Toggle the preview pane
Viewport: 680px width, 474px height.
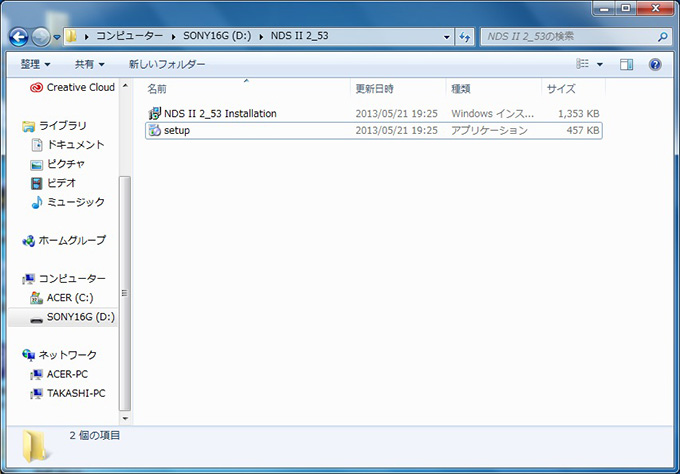626,65
